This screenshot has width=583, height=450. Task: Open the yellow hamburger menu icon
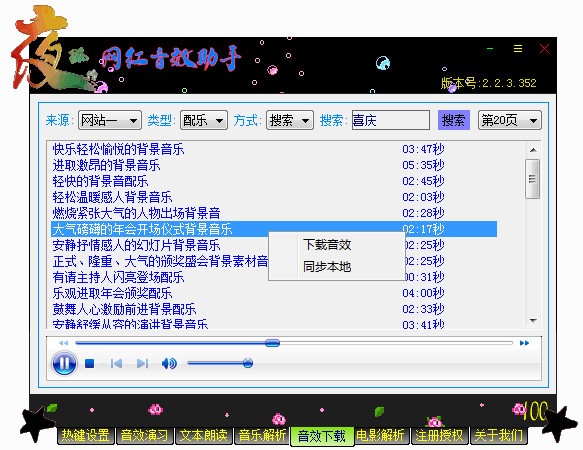point(518,48)
